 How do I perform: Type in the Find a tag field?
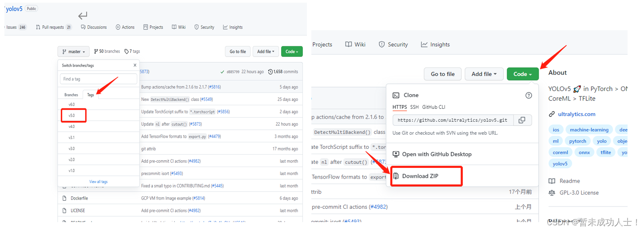pos(99,79)
